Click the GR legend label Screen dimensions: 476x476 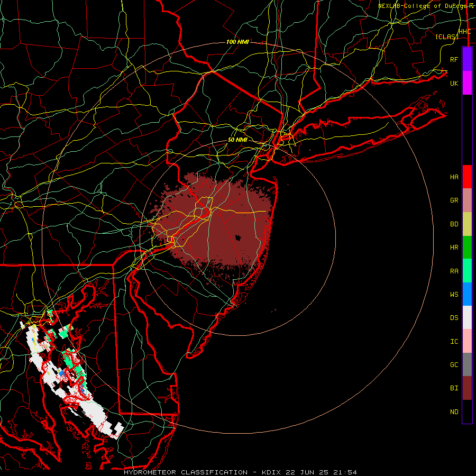[x=454, y=200]
